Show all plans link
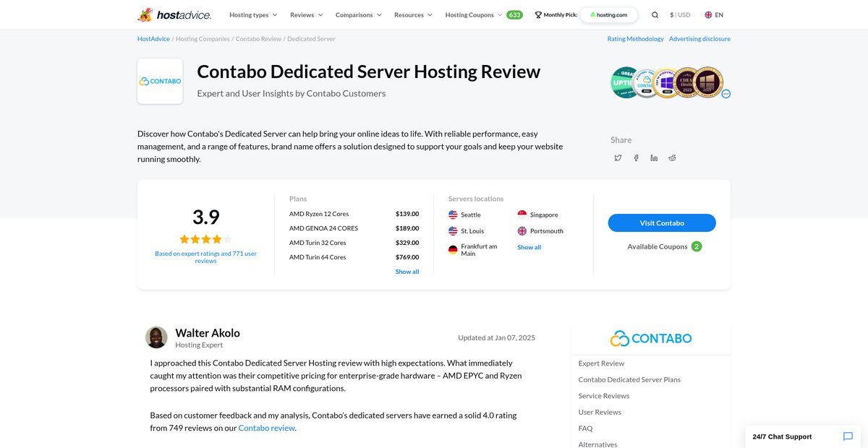 pos(407,272)
